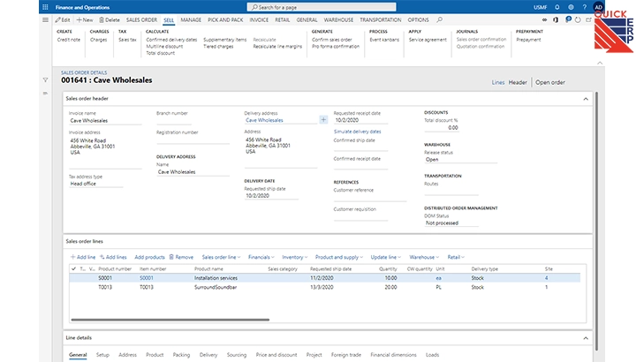Click Credit note under Create
The image size is (644, 362).
pos(69,40)
